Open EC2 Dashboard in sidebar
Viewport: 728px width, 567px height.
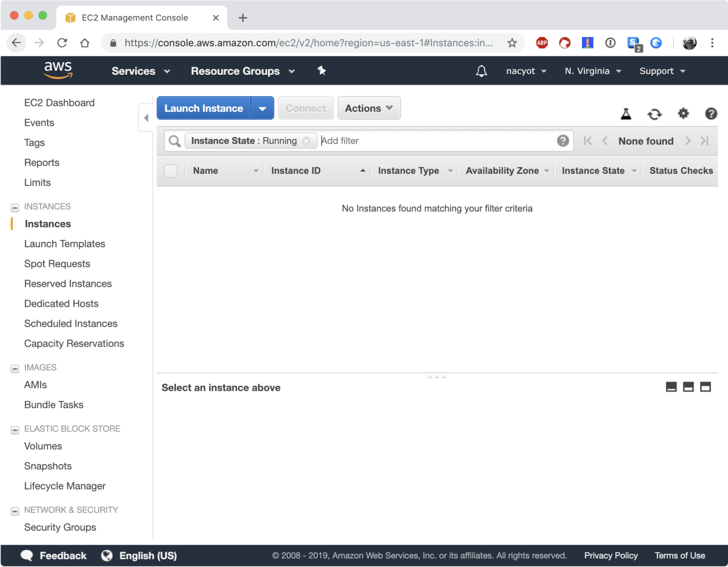59,103
